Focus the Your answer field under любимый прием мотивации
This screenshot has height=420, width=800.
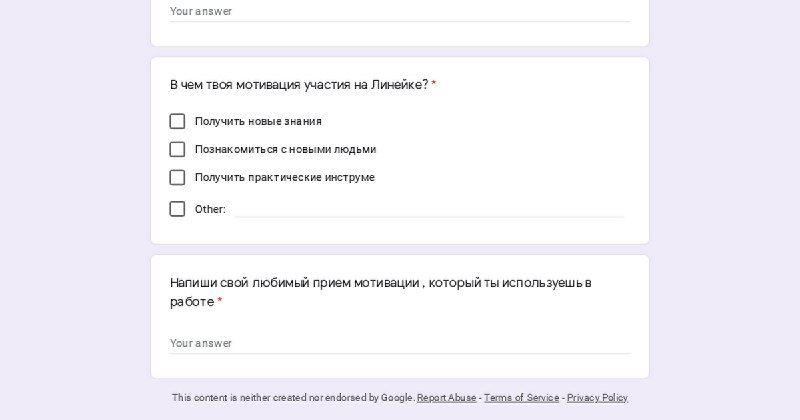400,343
